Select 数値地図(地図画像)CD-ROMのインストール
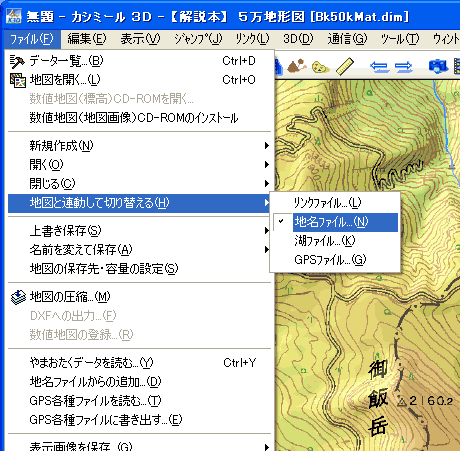The image size is (460, 451). pyautogui.click(x=139, y=118)
